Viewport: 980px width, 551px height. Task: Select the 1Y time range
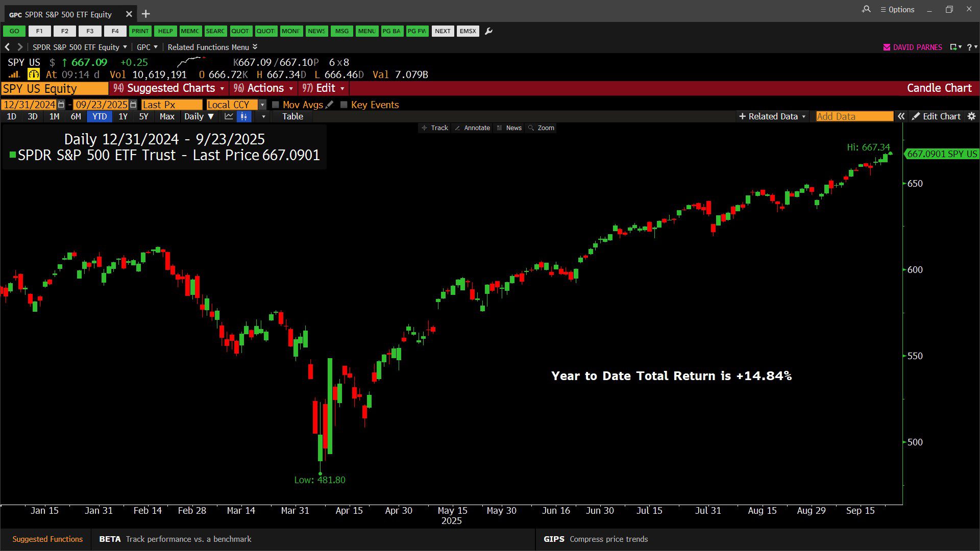[x=123, y=116]
